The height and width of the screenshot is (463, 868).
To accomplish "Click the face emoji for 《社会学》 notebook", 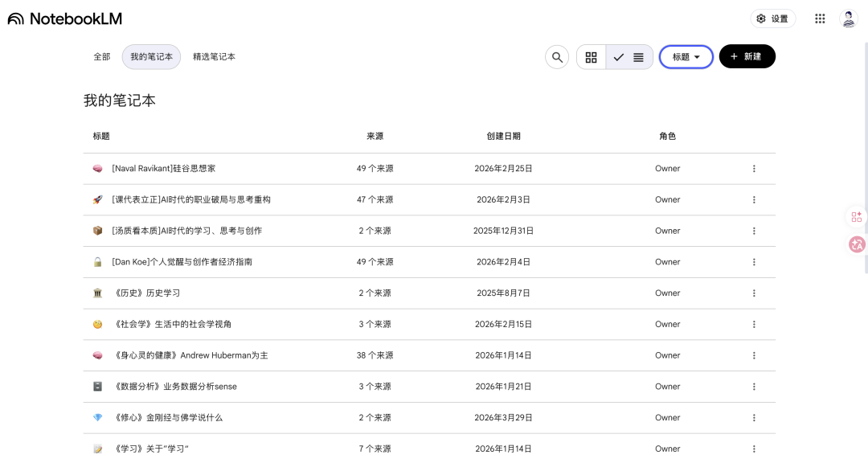I will pyautogui.click(x=97, y=324).
